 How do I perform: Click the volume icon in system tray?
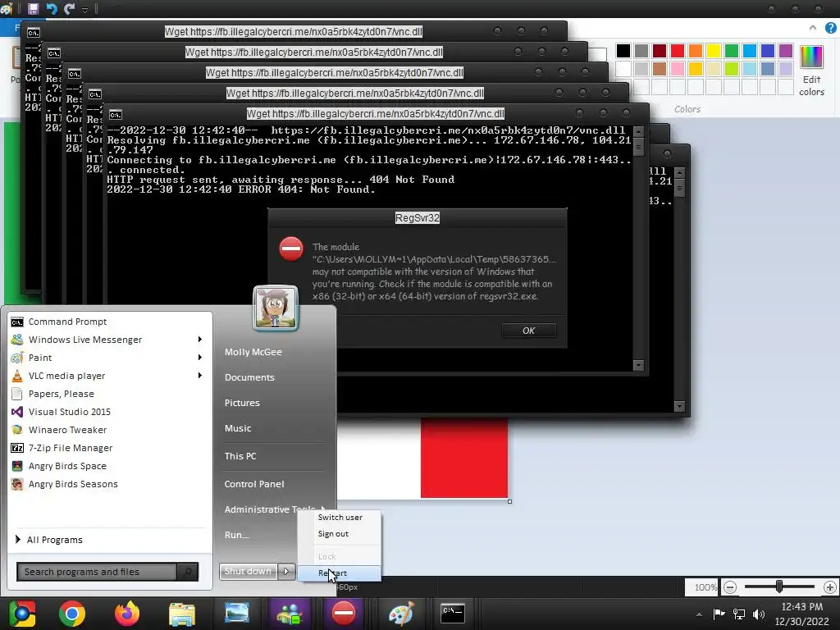click(x=759, y=614)
